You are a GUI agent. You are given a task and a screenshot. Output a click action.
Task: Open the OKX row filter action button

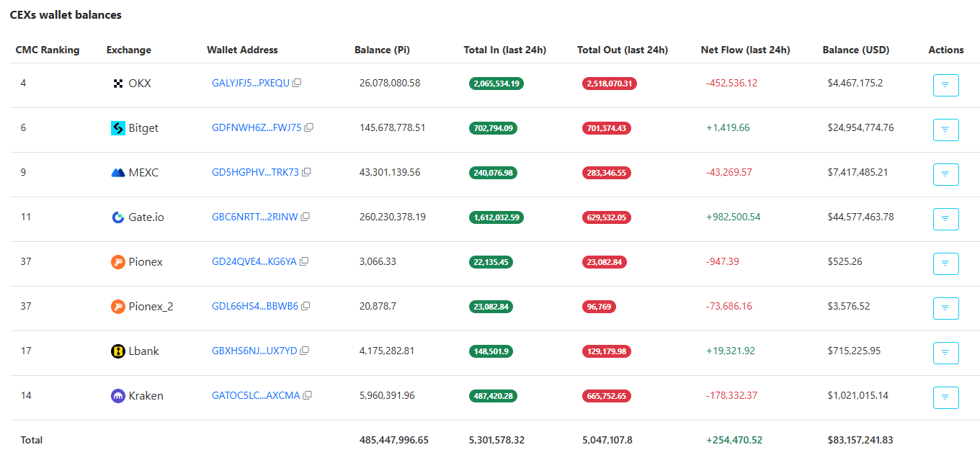pos(945,85)
